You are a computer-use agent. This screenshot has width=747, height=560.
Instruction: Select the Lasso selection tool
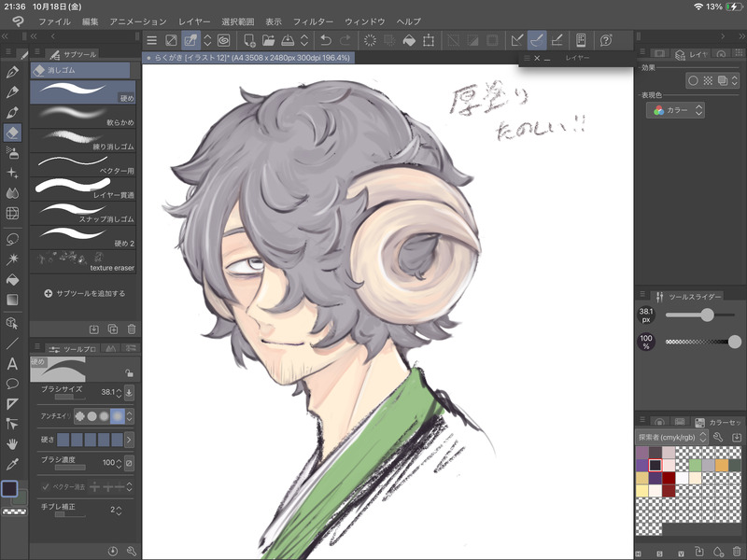click(x=12, y=239)
